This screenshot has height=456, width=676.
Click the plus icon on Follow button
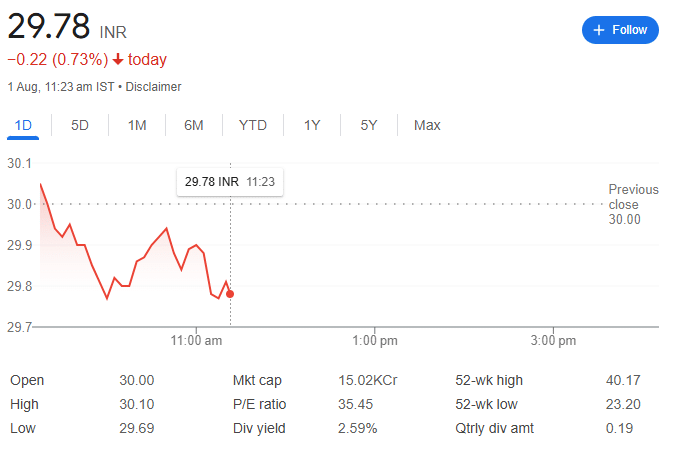598,30
